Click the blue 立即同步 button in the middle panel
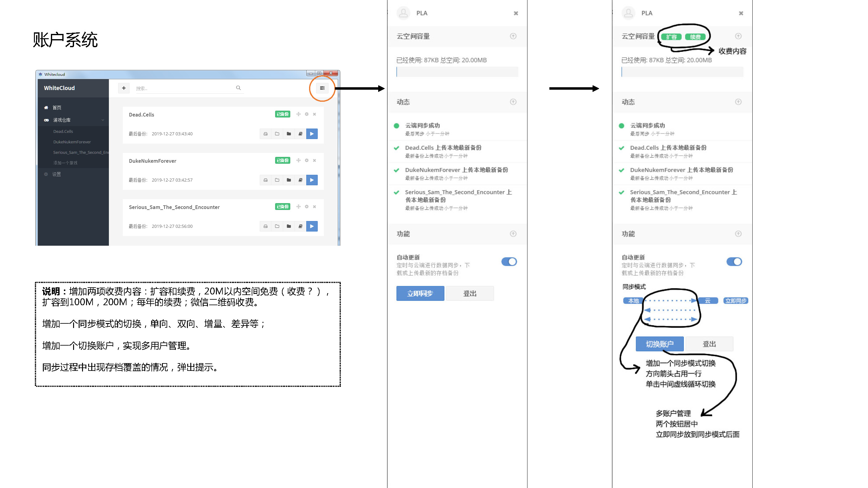The width and height of the screenshot is (868, 488). pos(420,293)
